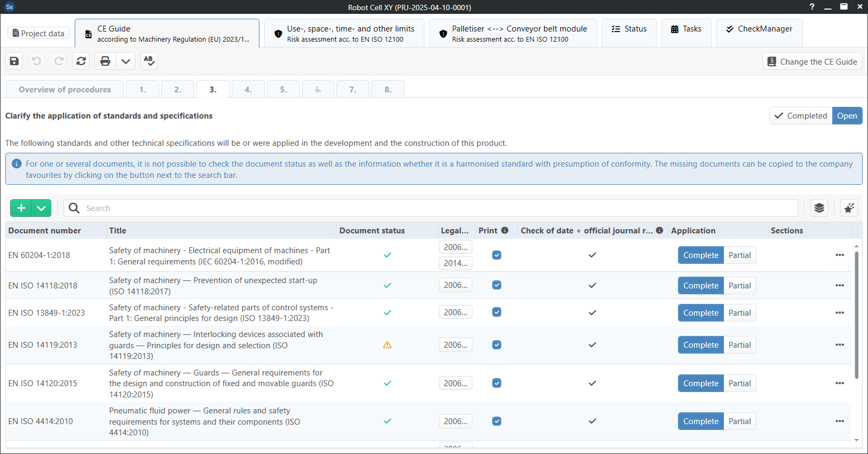Image resolution: width=868 pixels, height=454 pixels.
Task: Click the green plus add-document button
Action: click(21, 208)
